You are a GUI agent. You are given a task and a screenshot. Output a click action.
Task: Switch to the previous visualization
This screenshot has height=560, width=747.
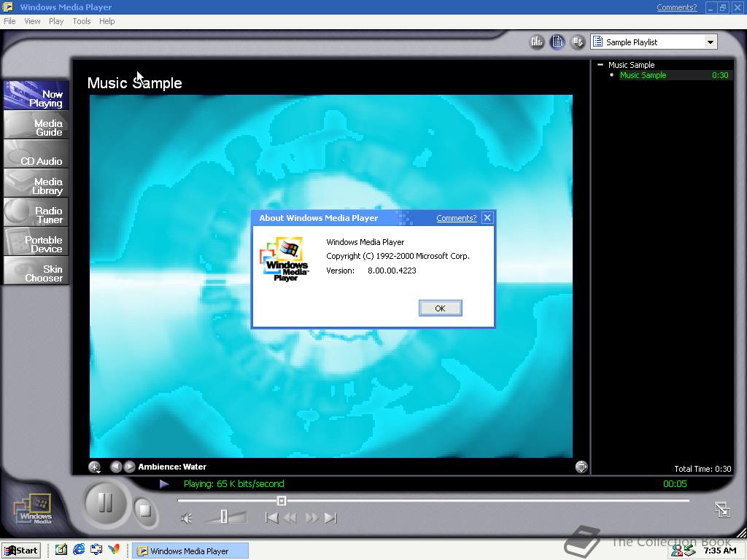[x=116, y=467]
